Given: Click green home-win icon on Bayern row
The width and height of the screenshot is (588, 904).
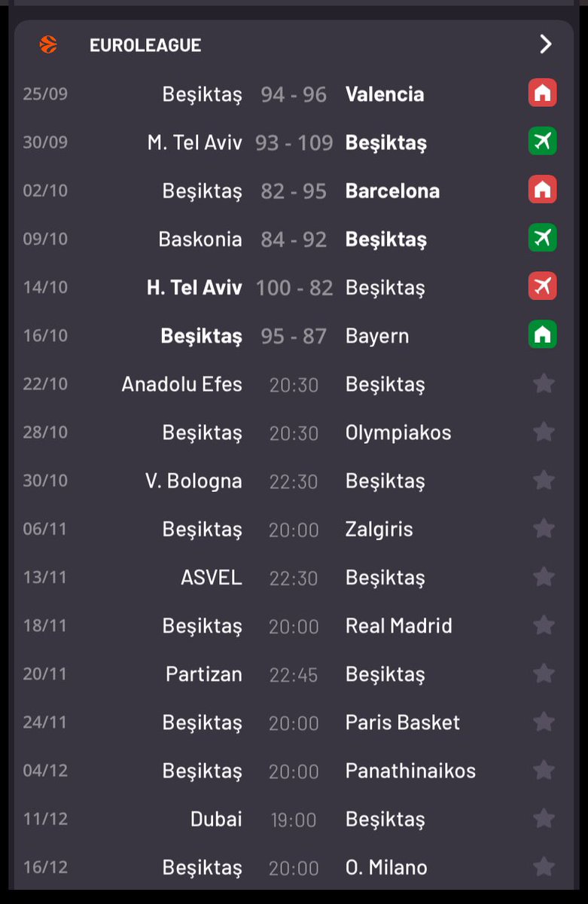Looking at the screenshot, I should coord(543,334).
